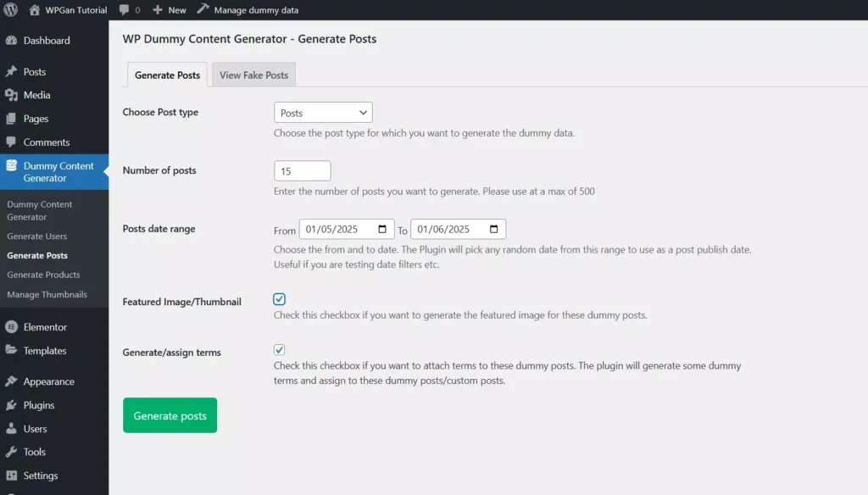Open the Choose Post type dropdown
This screenshot has width=868, height=495.
(323, 113)
